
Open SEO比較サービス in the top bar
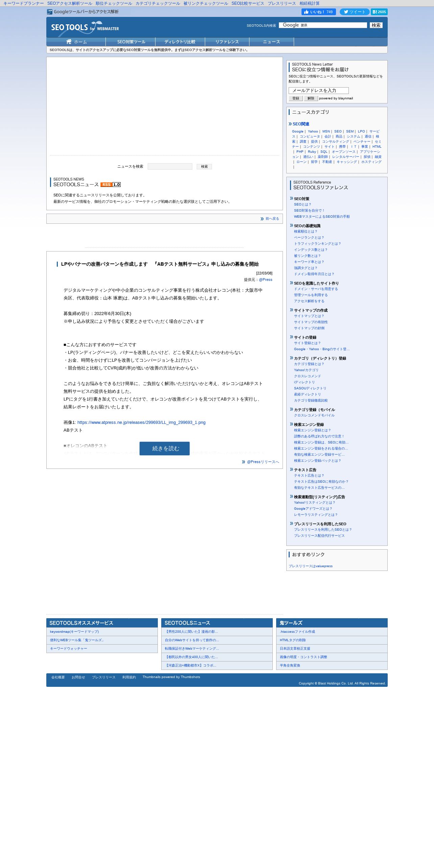(248, 3)
